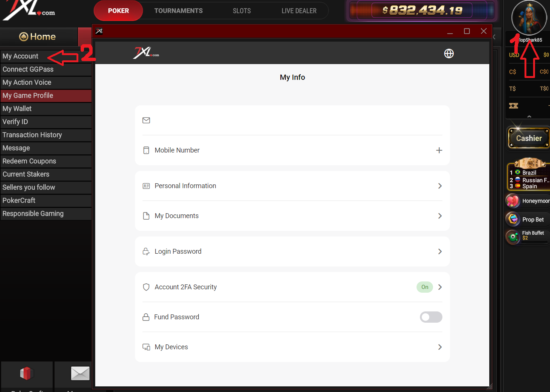Click Brazil in the country leaderboard
The width and height of the screenshot is (550, 392).
pyautogui.click(x=529, y=173)
